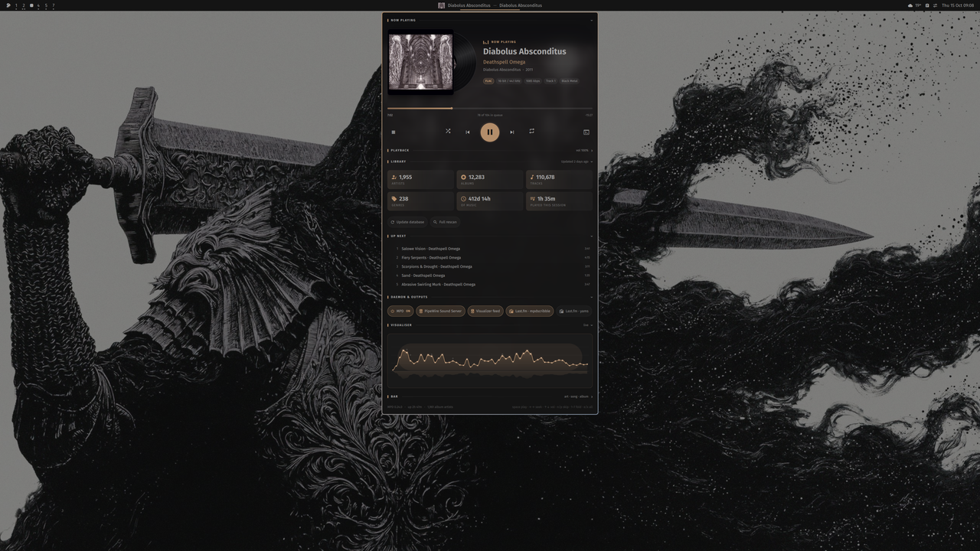Pause playback with the round pause button
Viewport: 980px width, 551px height.
coord(490,132)
